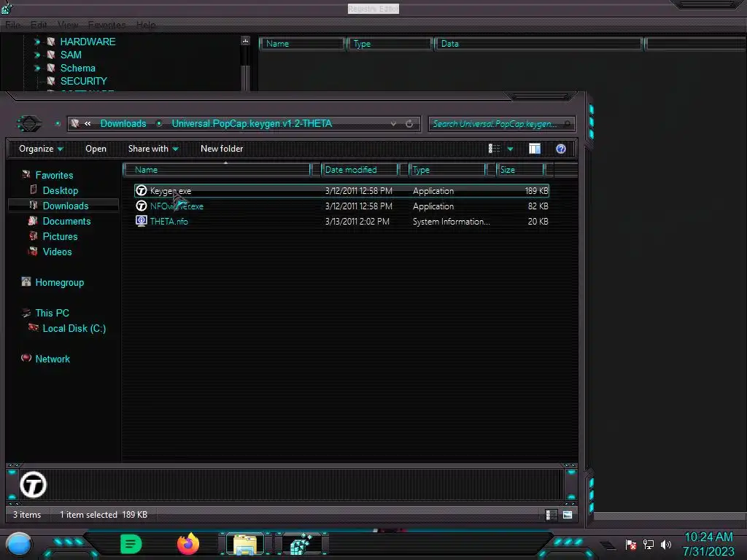Viewport: 747px width, 560px height.
Task: Change view layout icon
Action: point(495,149)
